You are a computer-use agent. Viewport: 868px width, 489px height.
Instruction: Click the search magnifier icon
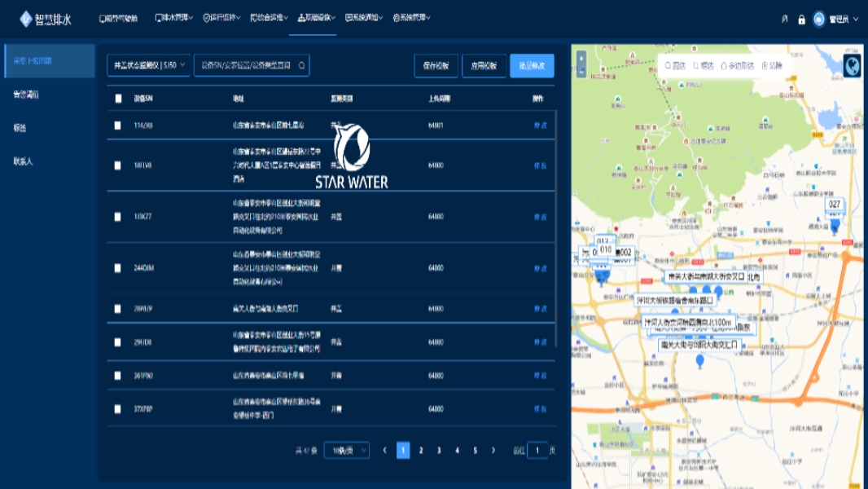[x=301, y=66]
